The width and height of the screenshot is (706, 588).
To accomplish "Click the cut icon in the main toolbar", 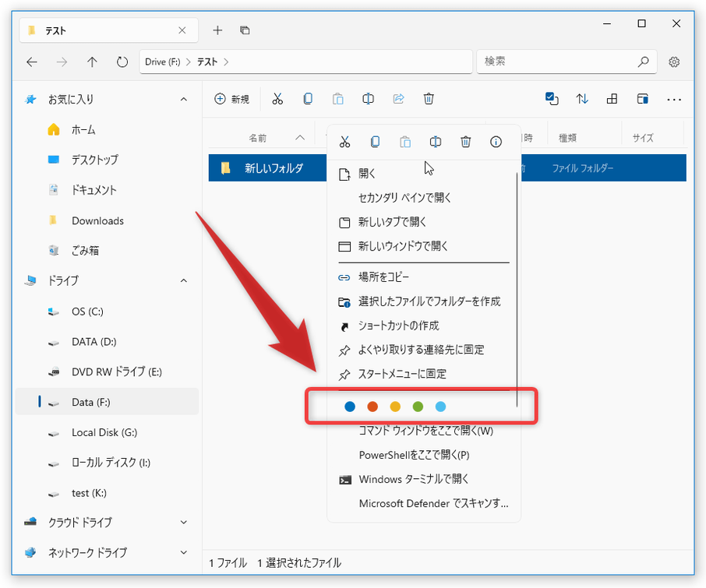I will [x=277, y=99].
